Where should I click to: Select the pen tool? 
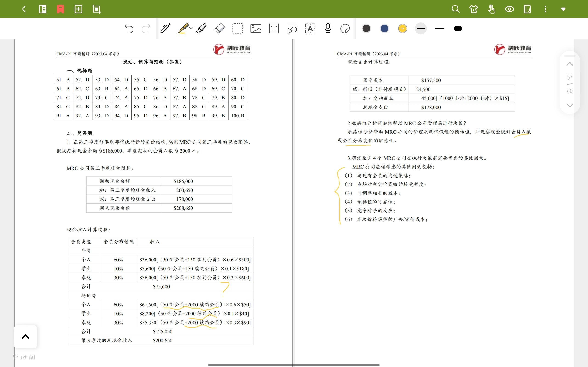click(x=165, y=28)
